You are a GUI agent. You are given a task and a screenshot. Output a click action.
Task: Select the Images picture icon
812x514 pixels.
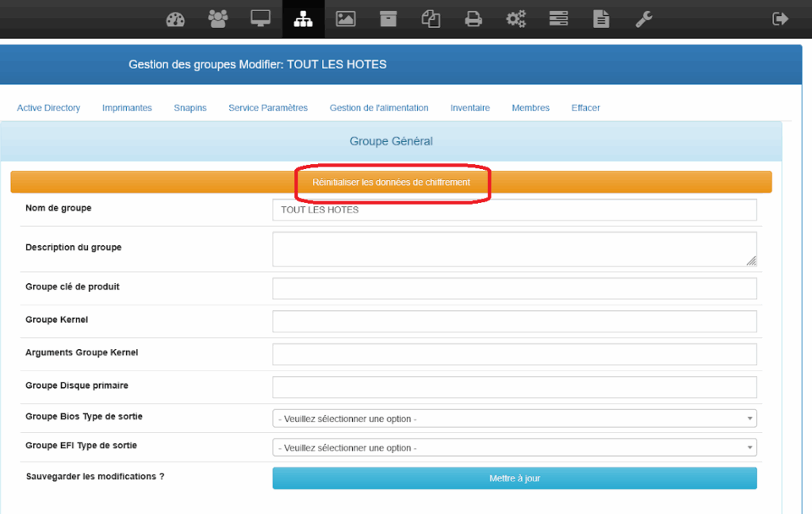click(x=346, y=19)
